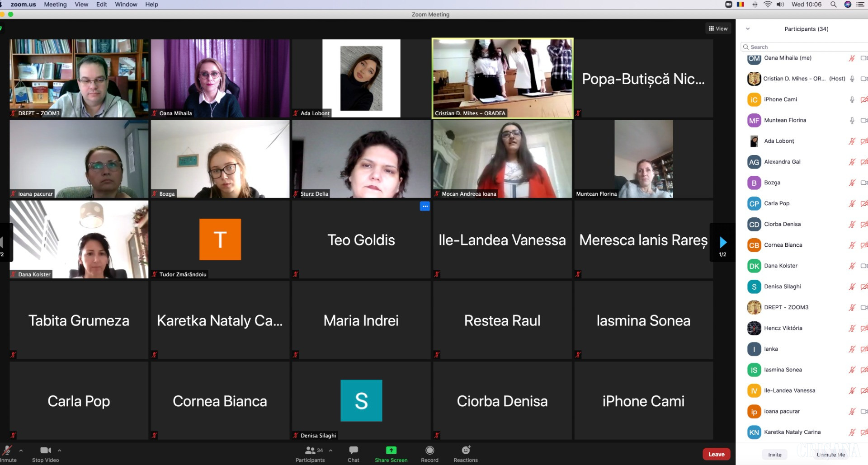
Task: Click the more options icon on Teo Goldis tile
Action: tap(425, 207)
